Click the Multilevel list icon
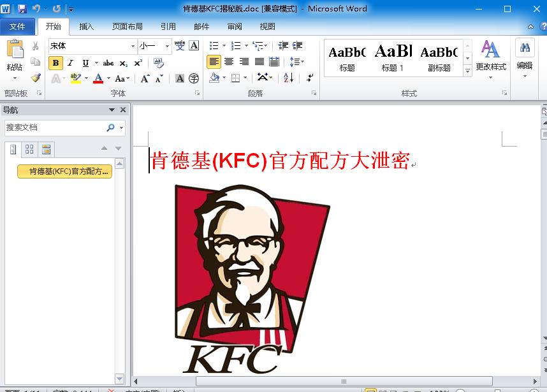Screen dimensions: 547x392 [258, 46]
